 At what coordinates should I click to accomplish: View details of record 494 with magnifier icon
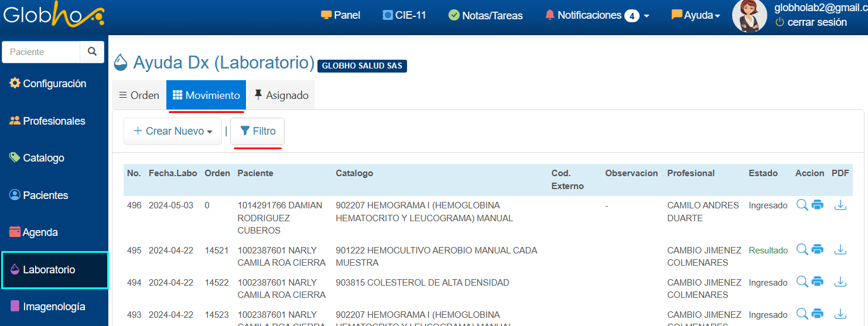[x=802, y=282]
